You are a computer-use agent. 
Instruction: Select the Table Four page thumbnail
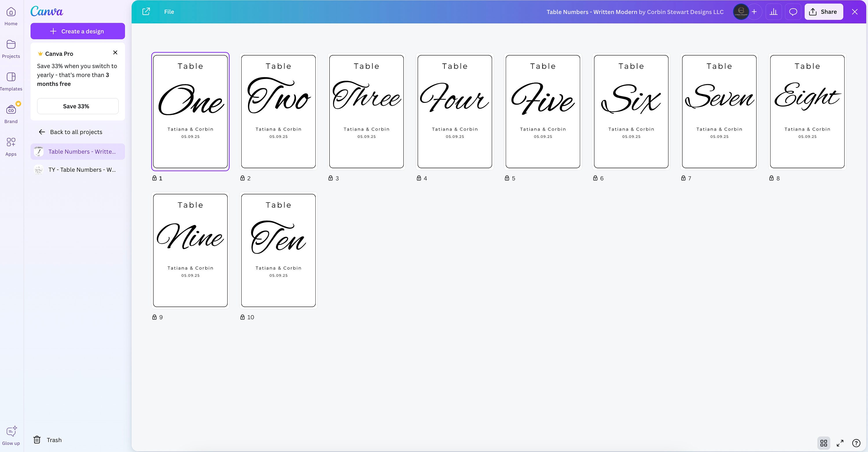coord(455,112)
